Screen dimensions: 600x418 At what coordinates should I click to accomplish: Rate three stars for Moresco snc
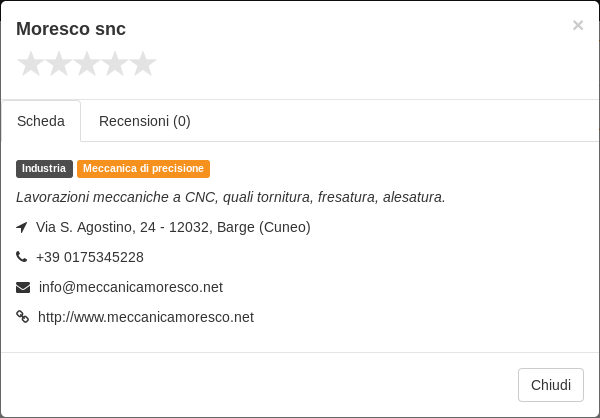tap(86, 64)
